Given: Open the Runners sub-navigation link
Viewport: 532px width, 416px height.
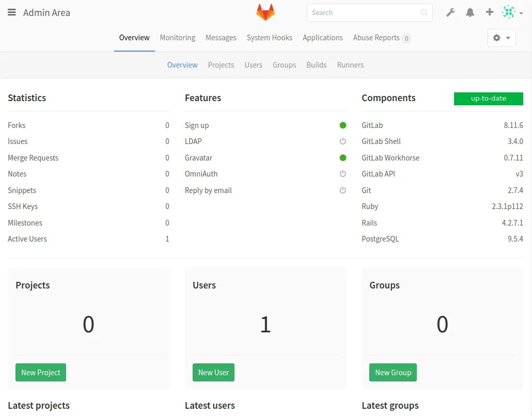Looking at the screenshot, I should coord(350,65).
